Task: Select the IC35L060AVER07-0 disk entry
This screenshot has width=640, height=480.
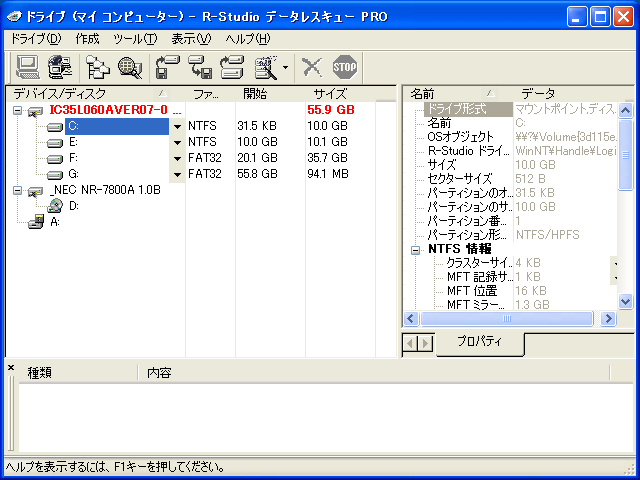Action: (x=115, y=110)
